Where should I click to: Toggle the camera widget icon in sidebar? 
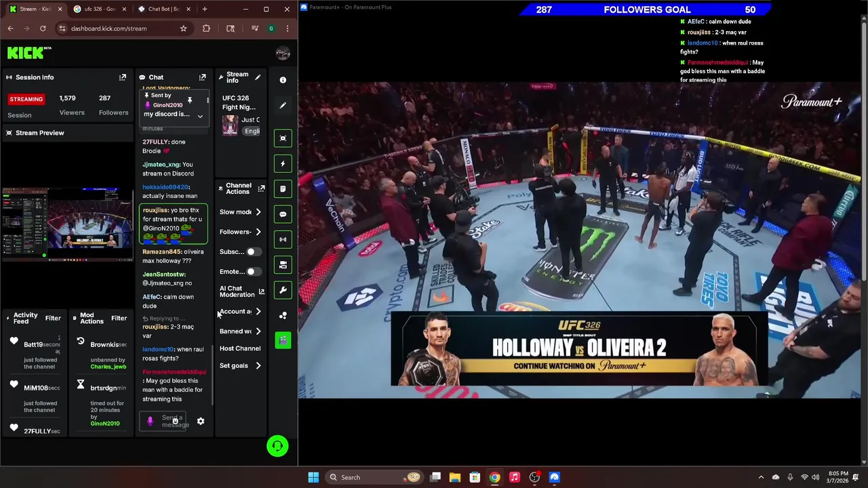point(283,264)
